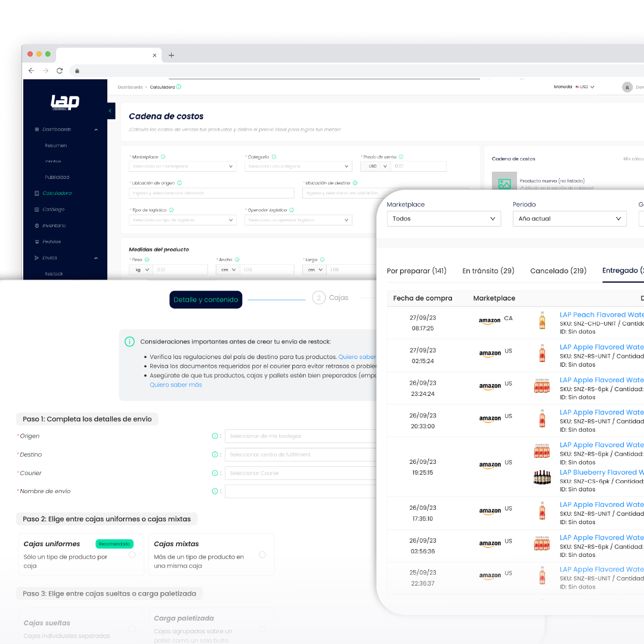The image size is (644, 644).
Task: Open the Marketplace Todos filter dropdown
Action: [x=444, y=218]
